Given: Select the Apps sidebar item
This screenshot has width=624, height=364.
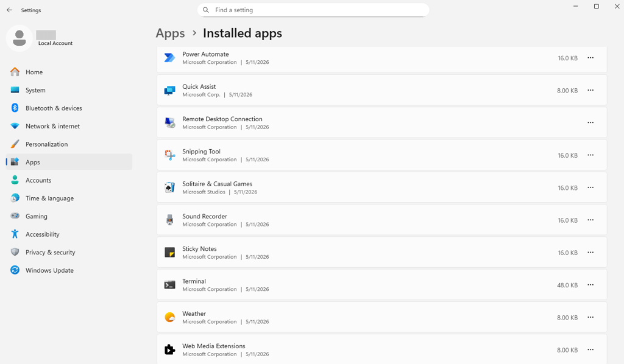Looking at the screenshot, I should click(x=69, y=162).
